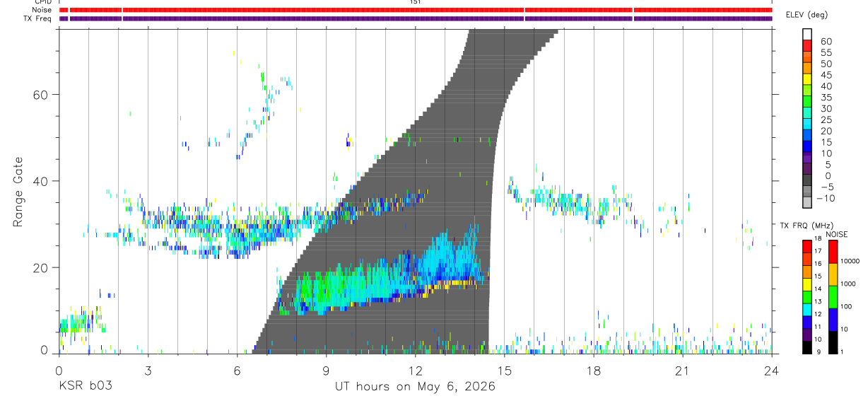This screenshot has height=401, width=868.
Task: Select the light gray bottom ELEV swatch below -10
Action: point(807,203)
